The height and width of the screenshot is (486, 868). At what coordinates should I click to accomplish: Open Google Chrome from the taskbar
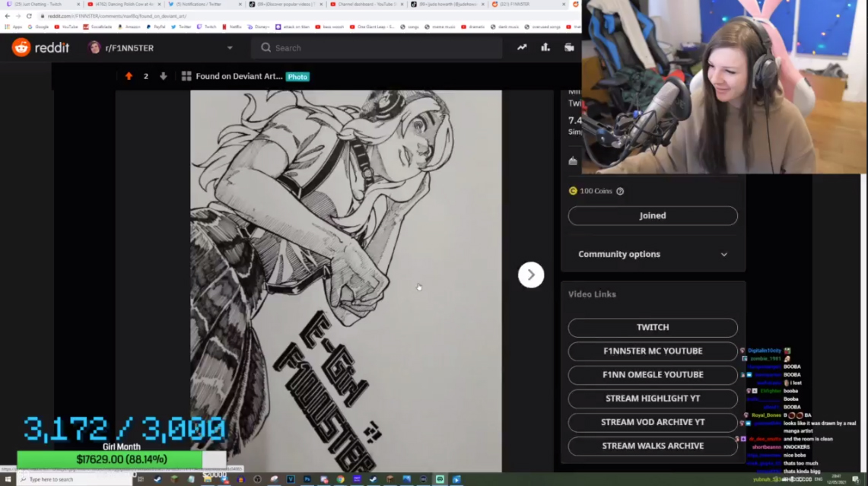[341, 479]
